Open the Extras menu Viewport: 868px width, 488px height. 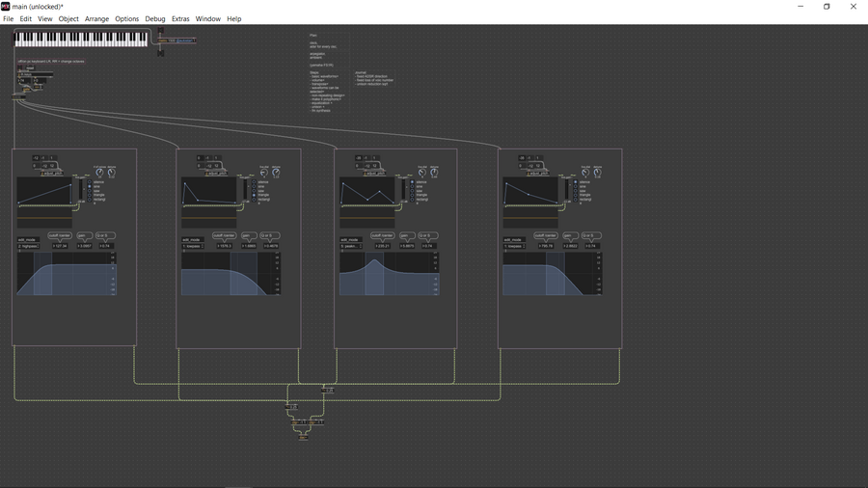point(180,18)
